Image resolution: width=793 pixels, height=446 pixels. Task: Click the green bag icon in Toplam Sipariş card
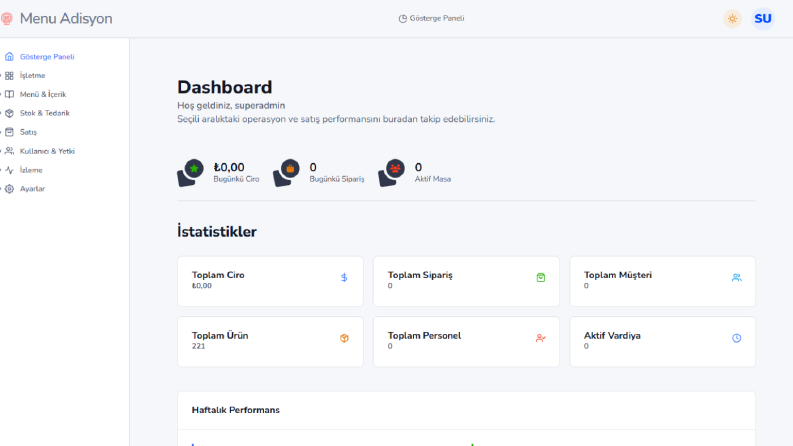tap(541, 278)
